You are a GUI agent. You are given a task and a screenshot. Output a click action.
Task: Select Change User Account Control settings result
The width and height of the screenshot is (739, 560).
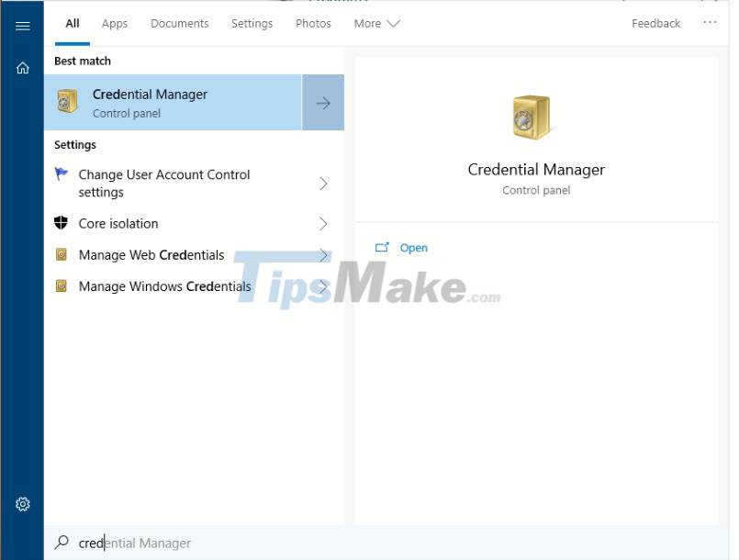point(165,184)
